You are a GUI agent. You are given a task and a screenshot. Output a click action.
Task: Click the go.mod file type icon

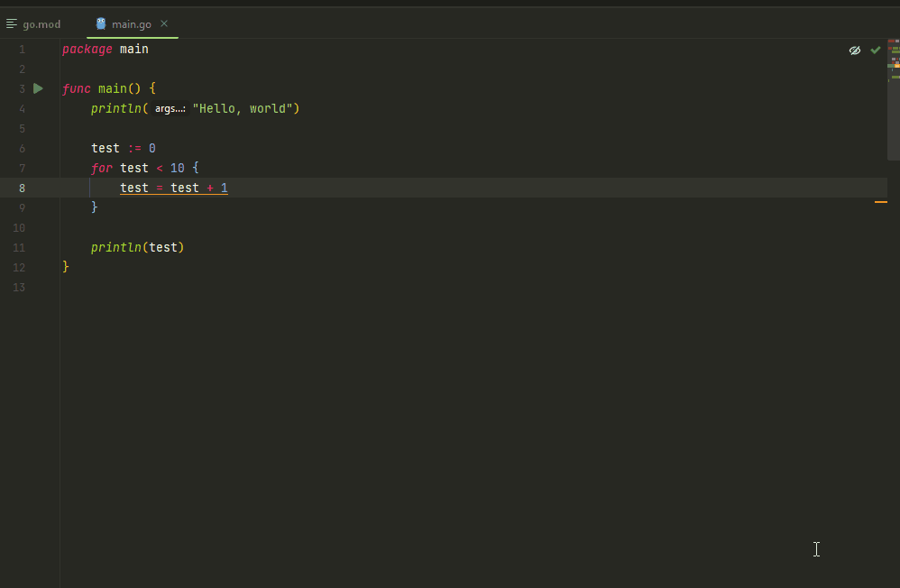(x=12, y=23)
